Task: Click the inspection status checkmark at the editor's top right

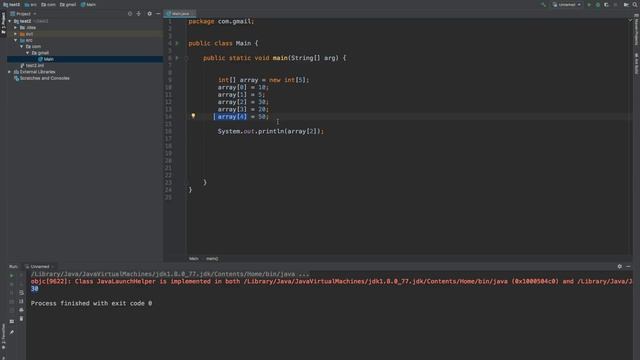Action: 630,20
